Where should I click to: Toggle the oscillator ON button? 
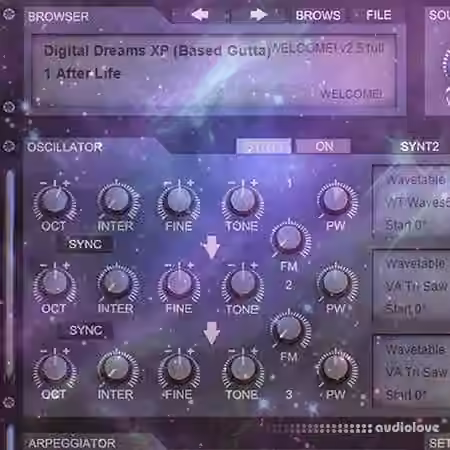click(x=323, y=146)
